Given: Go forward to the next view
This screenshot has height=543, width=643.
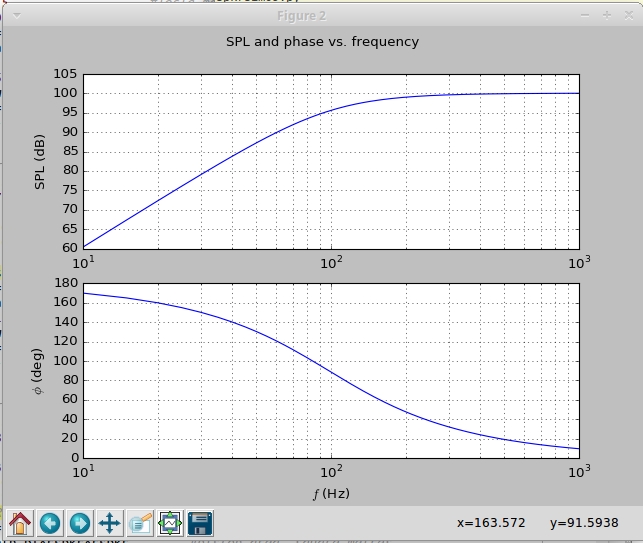Looking at the screenshot, I should pos(80,523).
